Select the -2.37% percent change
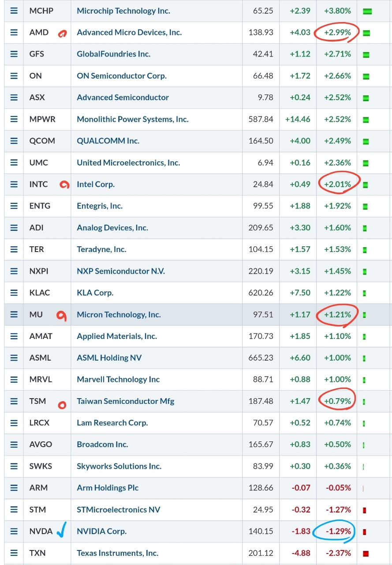 (x=339, y=553)
